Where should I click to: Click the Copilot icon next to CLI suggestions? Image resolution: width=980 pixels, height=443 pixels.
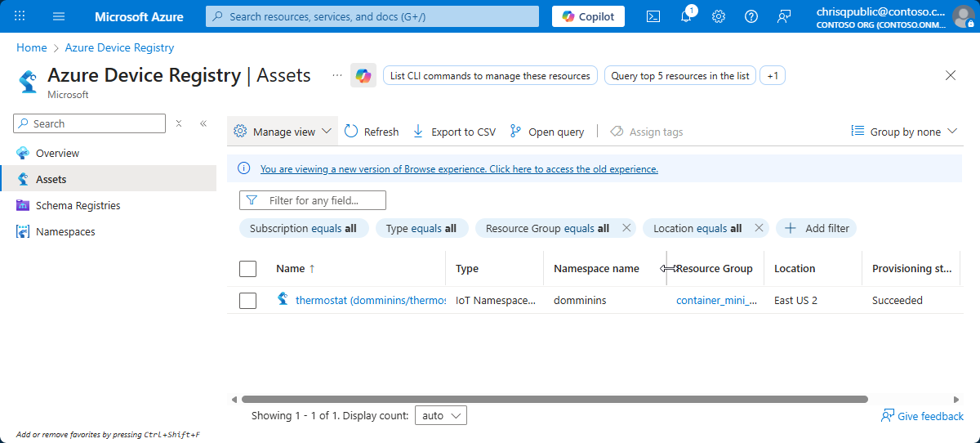click(x=363, y=75)
